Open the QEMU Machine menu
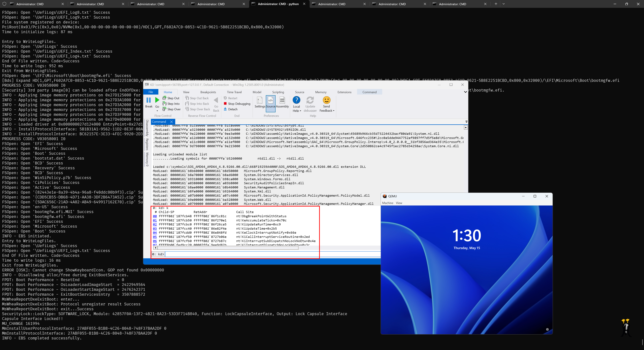This screenshot has width=644, height=350. pyautogui.click(x=388, y=203)
